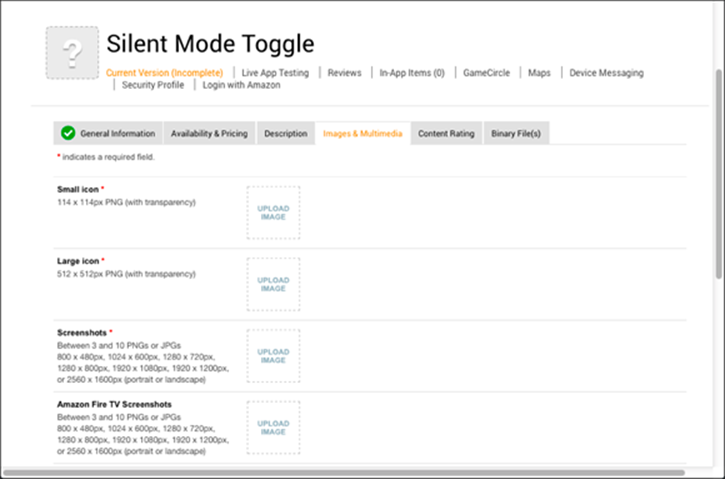Go to Security Profile
Image resolution: width=725 pixels, height=479 pixels.
(153, 85)
